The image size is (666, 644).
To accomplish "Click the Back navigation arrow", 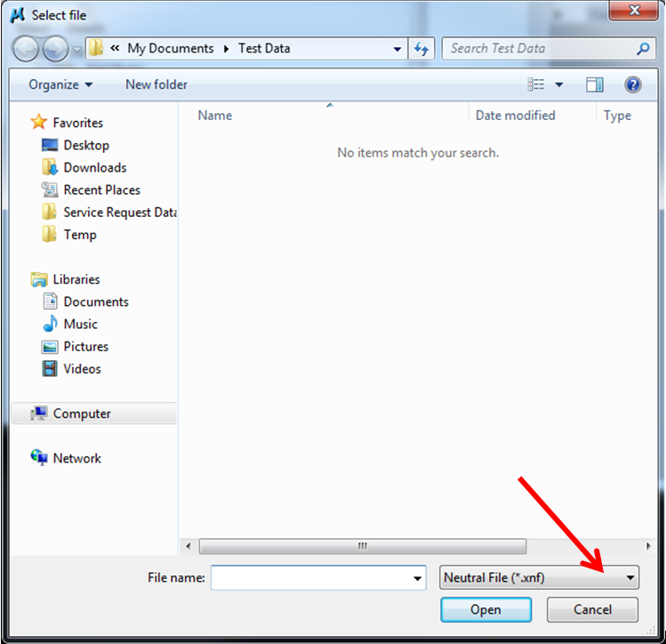I will coord(26,49).
